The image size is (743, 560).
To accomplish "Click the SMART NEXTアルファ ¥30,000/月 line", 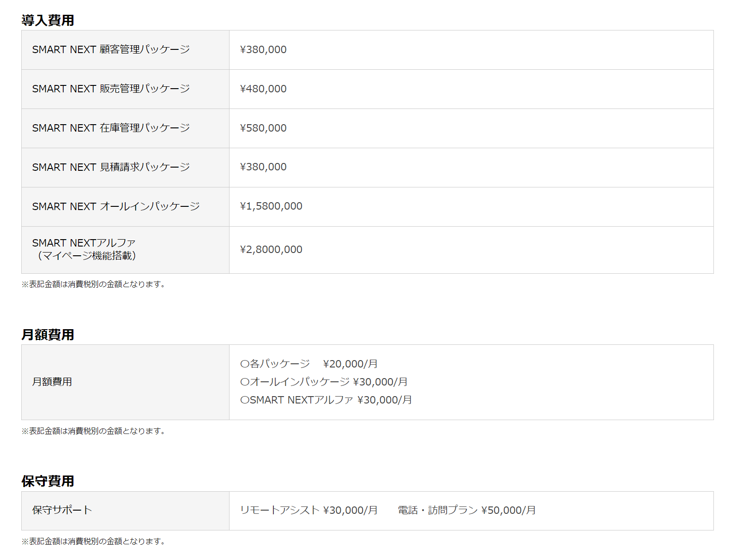I will coord(326,400).
